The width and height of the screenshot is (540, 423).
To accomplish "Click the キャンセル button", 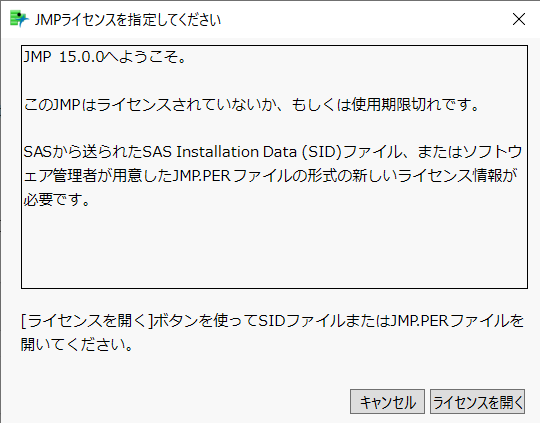I will point(387,401).
